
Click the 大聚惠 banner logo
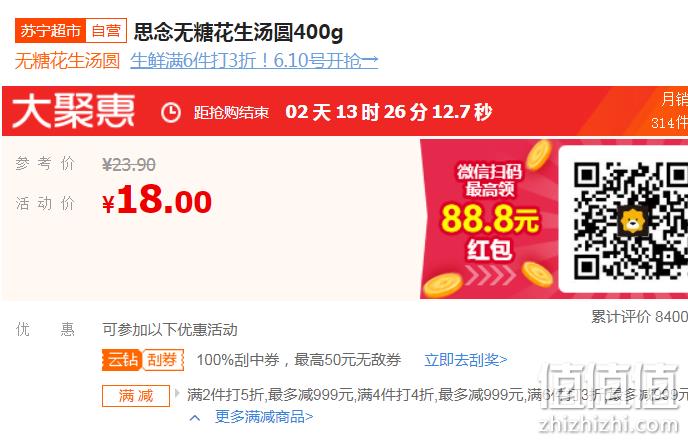pos(73,111)
